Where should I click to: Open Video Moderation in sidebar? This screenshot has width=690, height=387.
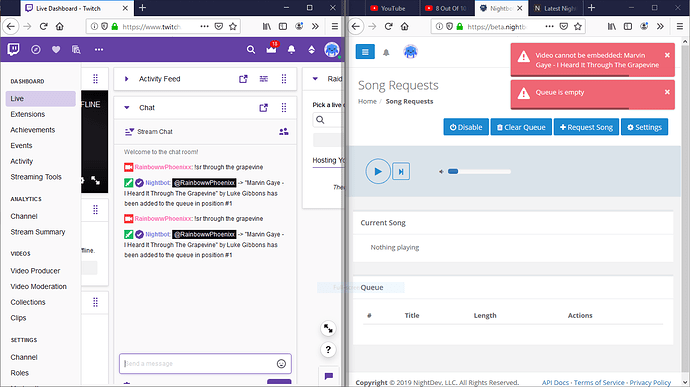(x=39, y=287)
